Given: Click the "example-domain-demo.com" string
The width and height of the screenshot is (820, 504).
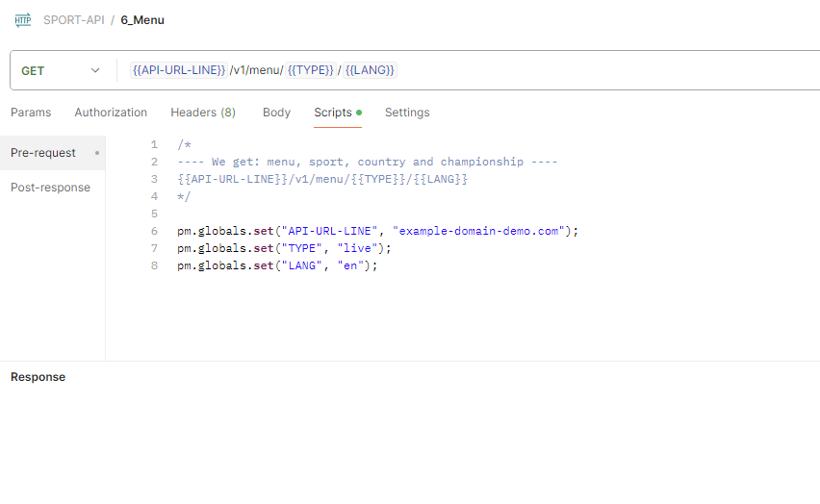Looking at the screenshot, I should pos(478,231).
